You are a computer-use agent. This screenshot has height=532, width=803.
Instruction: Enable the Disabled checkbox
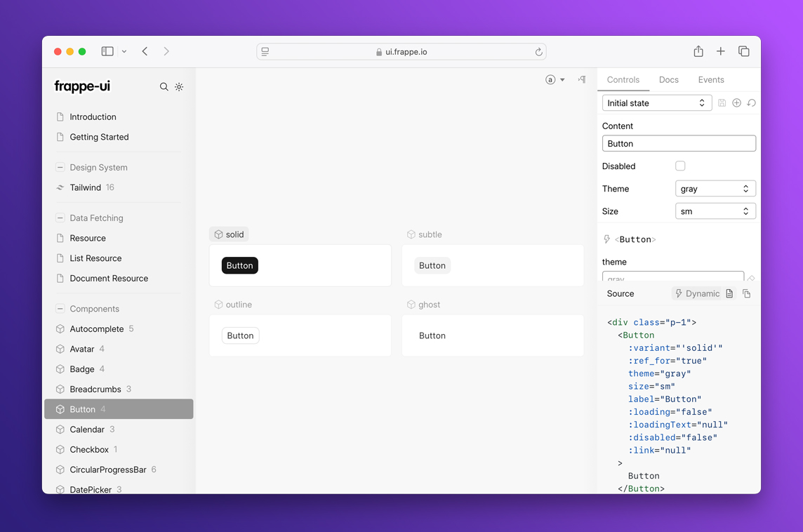coord(680,166)
